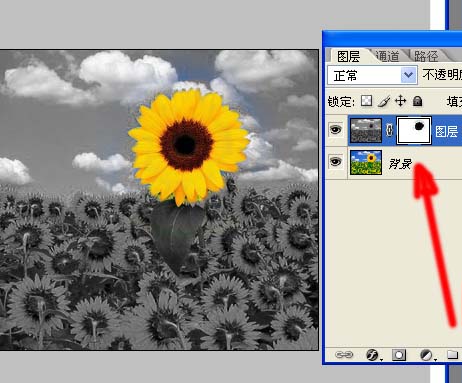Lock layer position move icon

point(400,101)
